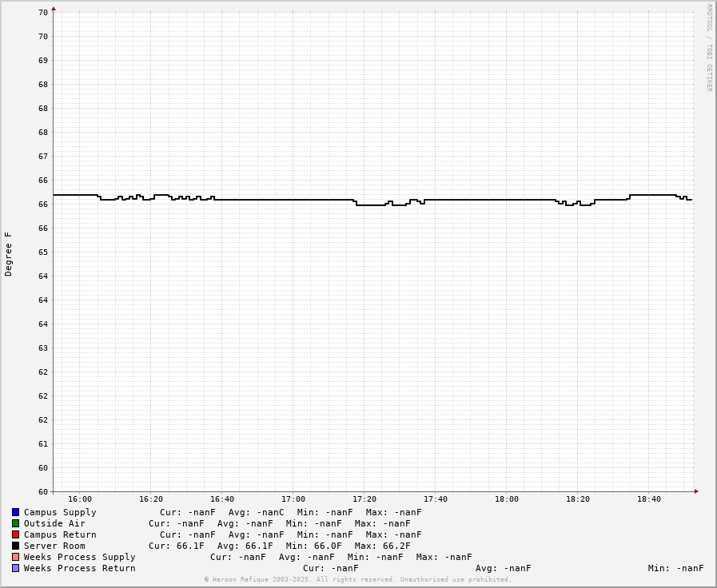717x588 pixels.
Task: Click the black Server Room legend swatch
Action: point(15,546)
